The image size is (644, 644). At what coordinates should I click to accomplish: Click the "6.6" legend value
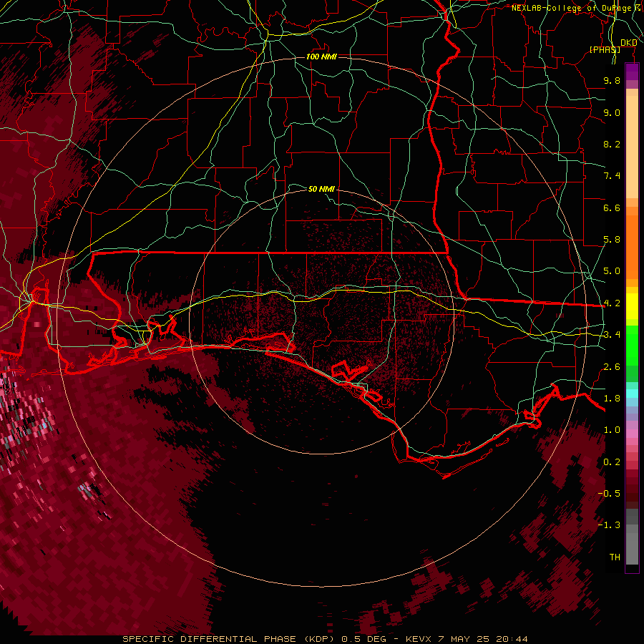(x=612, y=208)
